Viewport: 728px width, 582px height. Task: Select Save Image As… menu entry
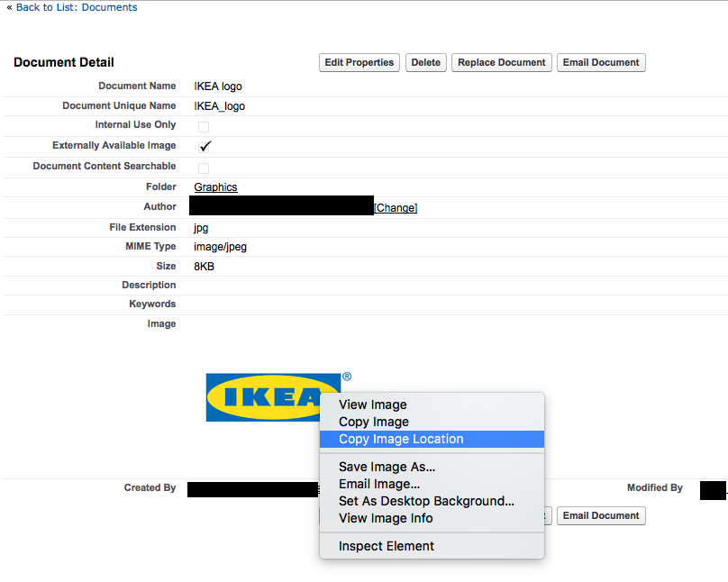pos(432,467)
